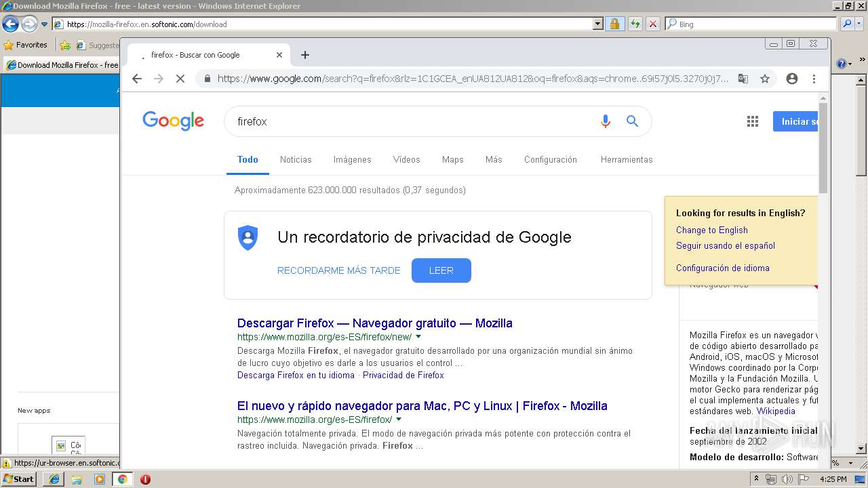Click the Google search magnifier button
This screenshot has height=488, width=868.
(x=632, y=121)
